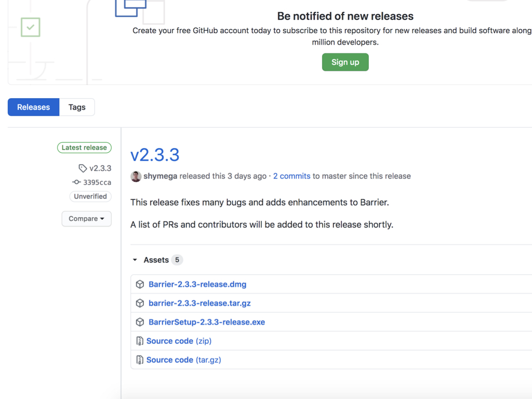This screenshot has height=399, width=532.
Task: Click shymega's avatar image
Action: pos(136,177)
